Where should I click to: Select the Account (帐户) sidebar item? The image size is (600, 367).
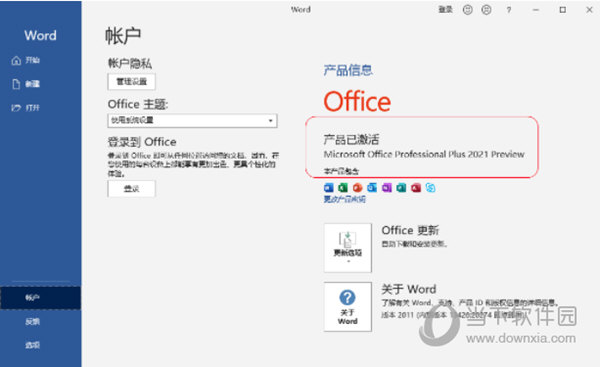click(40, 298)
